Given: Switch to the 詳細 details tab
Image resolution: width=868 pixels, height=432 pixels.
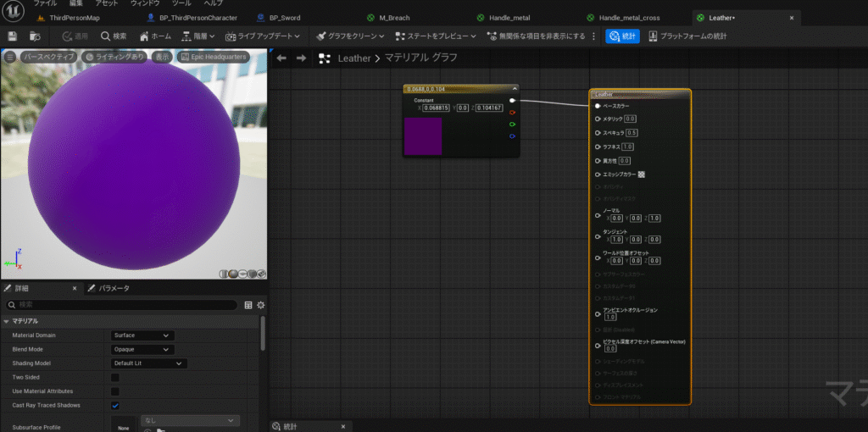Looking at the screenshot, I should click(21, 288).
